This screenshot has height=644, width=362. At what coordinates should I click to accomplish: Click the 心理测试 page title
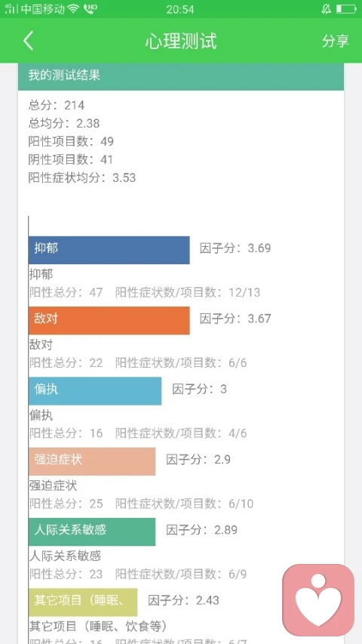(181, 42)
